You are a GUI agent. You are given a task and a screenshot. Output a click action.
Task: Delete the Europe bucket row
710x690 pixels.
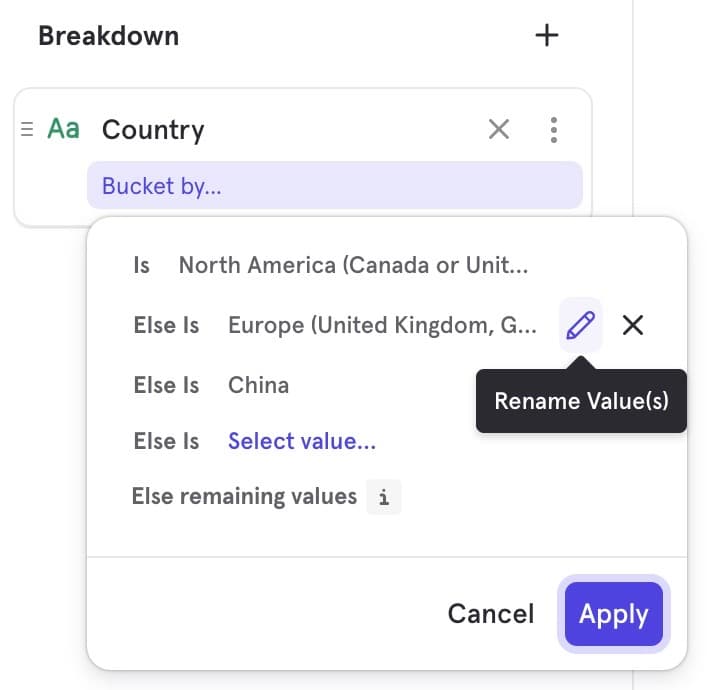(632, 325)
